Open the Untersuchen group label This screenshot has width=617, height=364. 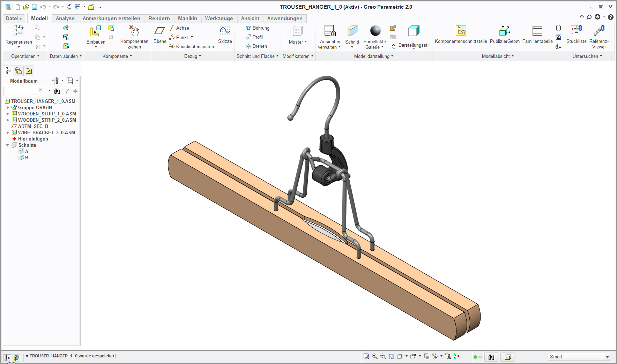click(587, 56)
